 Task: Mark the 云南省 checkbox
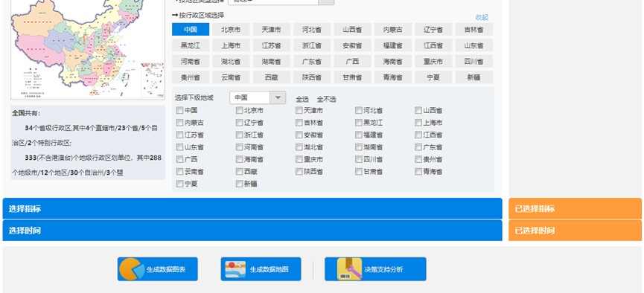(x=179, y=172)
